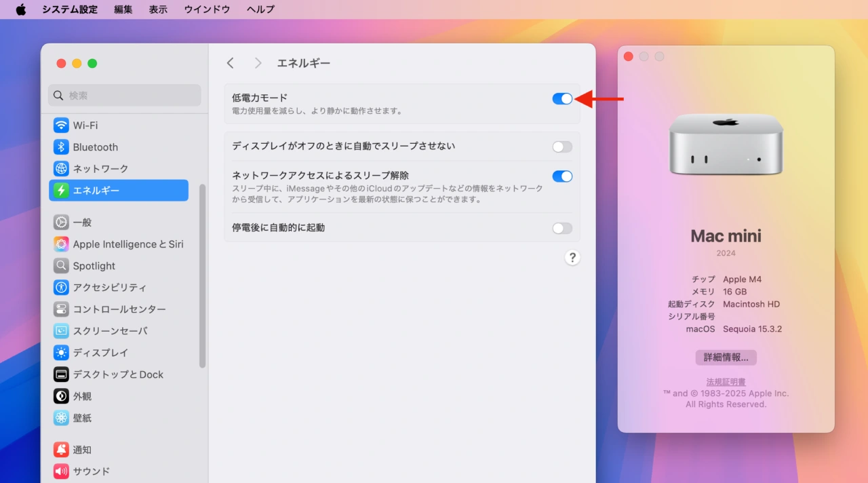Open Bluetooth settings from sidebar icon
The image size is (868, 483).
click(x=62, y=147)
